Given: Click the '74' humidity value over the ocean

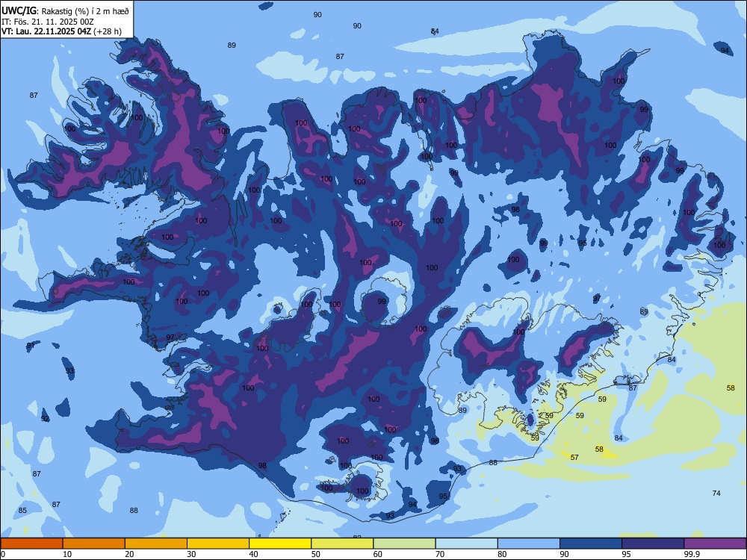Looking at the screenshot, I should 716,493.
